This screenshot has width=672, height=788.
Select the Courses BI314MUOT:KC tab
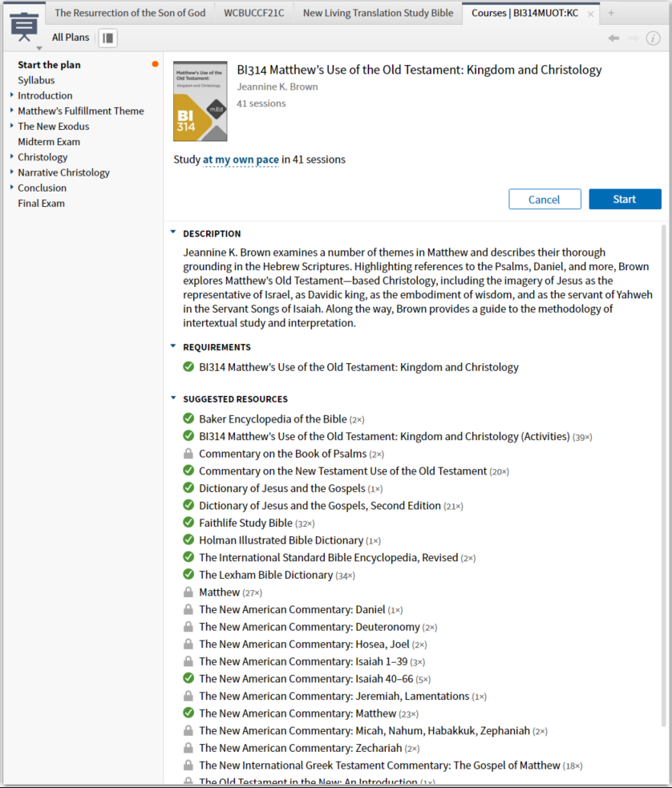(x=524, y=13)
